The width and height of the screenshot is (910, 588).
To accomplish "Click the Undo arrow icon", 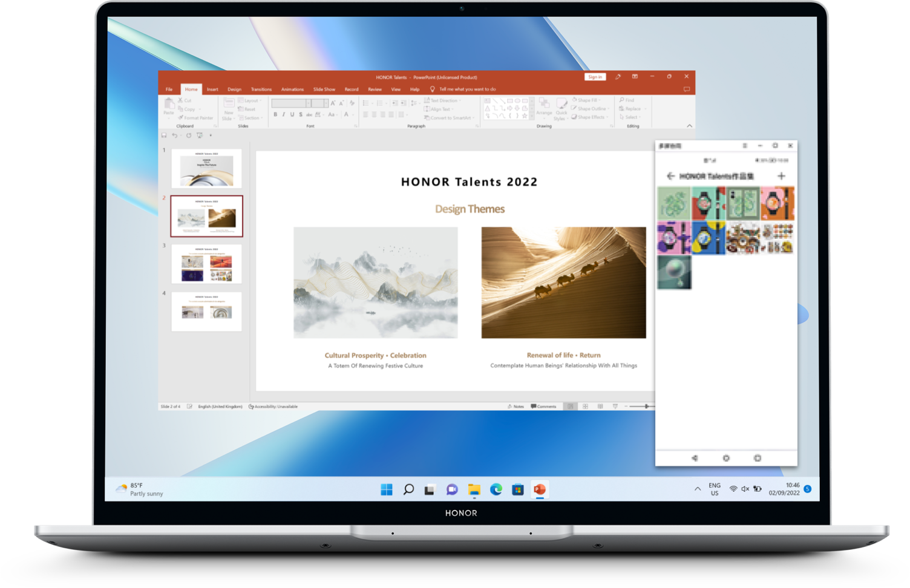I will (x=175, y=136).
